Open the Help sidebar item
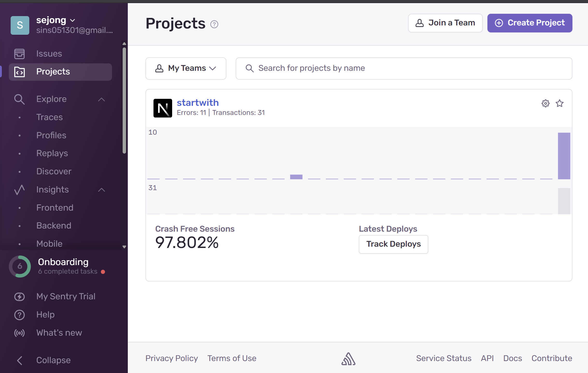The width and height of the screenshot is (588, 373). click(x=45, y=315)
